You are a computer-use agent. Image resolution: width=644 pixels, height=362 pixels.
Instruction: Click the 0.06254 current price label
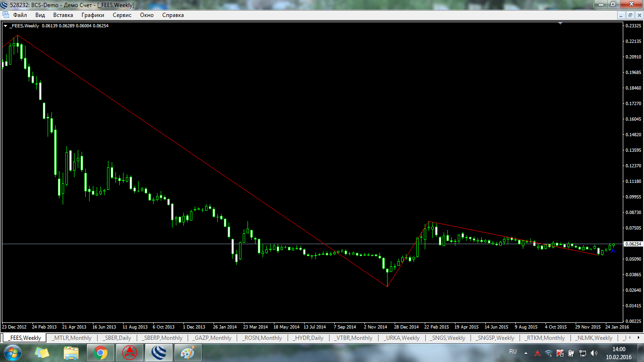click(632, 244)
